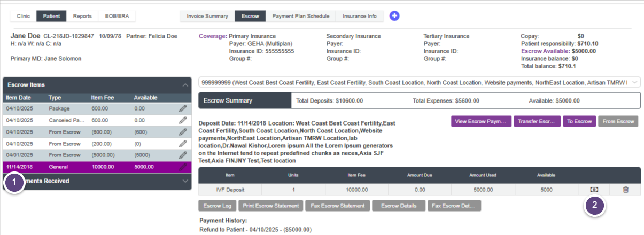
Task: Edit the Package escrow item pencil icon
Action: (183, 108)
